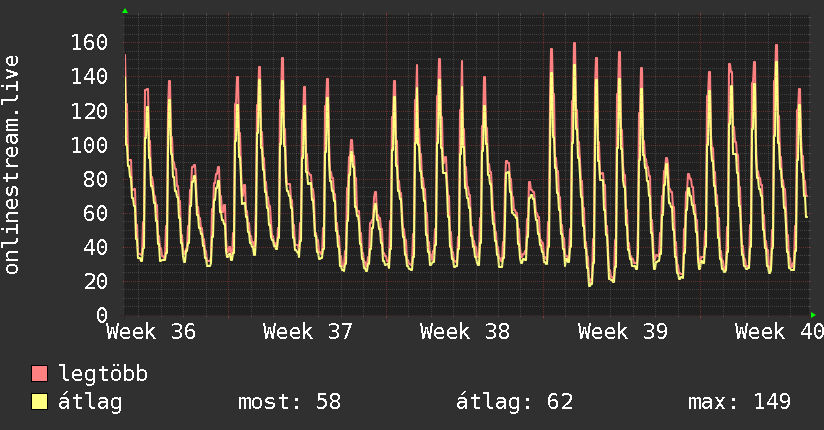
Task: Click the Week 36 axis label
Action: coord(151,332)
